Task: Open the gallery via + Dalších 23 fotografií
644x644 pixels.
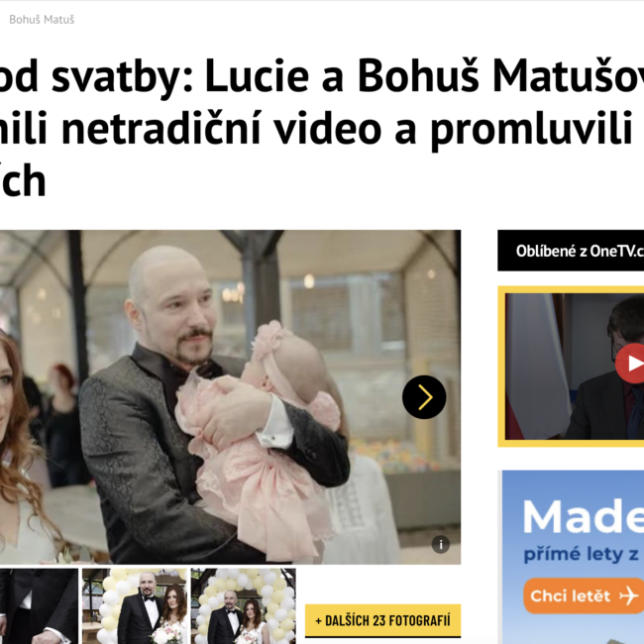Action: click(x=382, y=620)
